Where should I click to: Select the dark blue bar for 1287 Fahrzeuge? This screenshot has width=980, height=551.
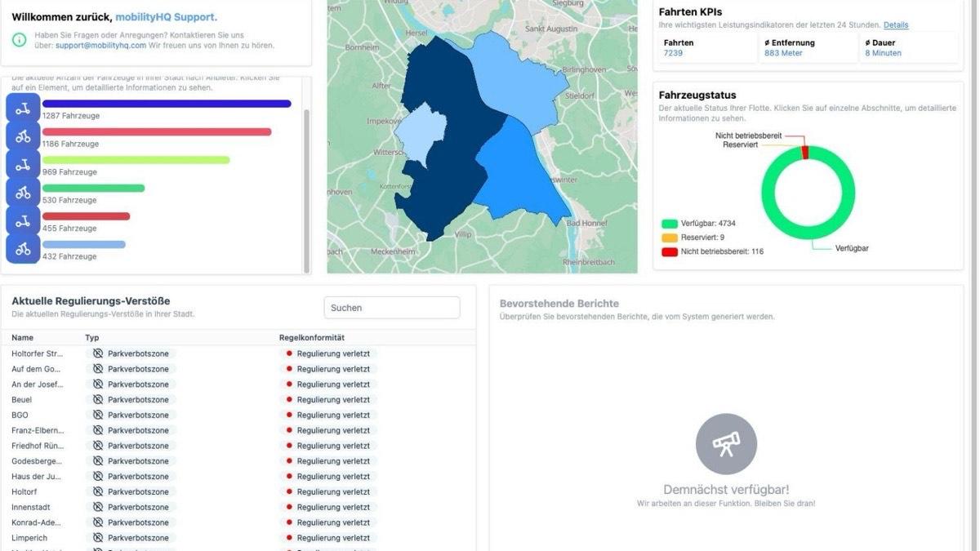click(x=167, y=104)
